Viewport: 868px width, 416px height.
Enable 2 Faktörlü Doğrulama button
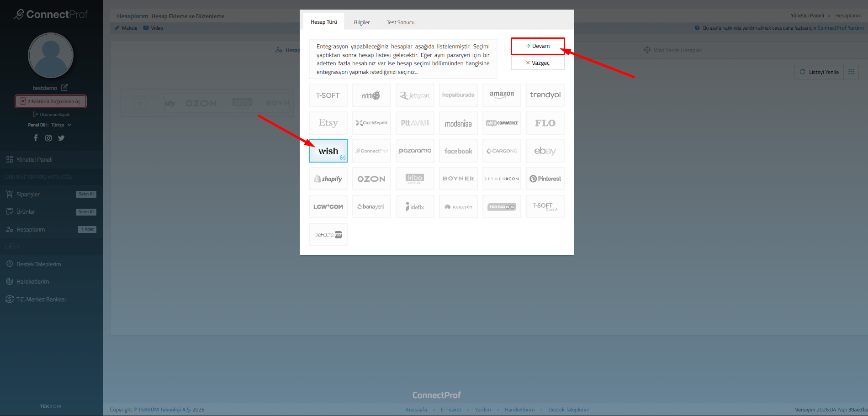point(51,101)
